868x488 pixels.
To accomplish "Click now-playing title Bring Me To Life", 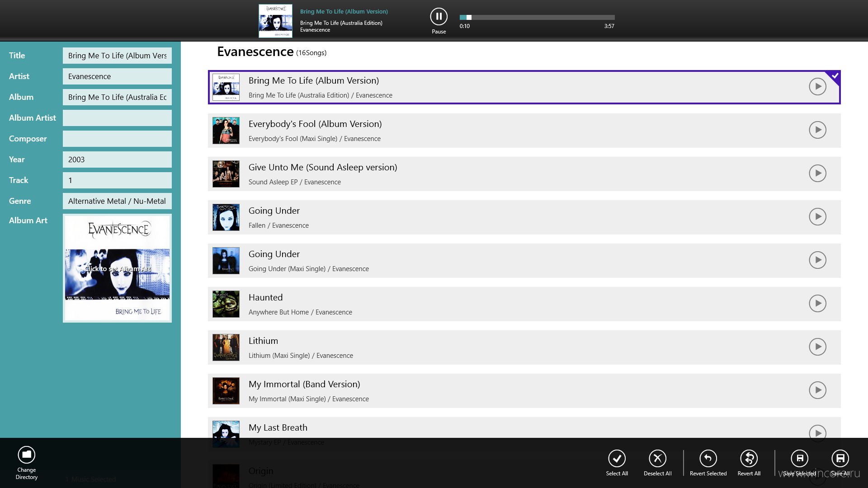I will pyautogui.click(x=344, y=11).
